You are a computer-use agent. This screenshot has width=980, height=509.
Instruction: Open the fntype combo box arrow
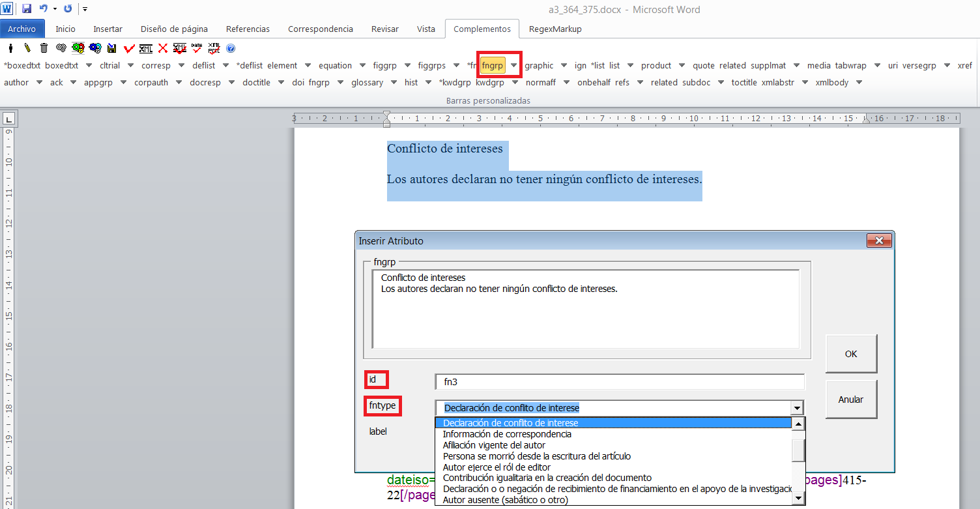point(796,408)
